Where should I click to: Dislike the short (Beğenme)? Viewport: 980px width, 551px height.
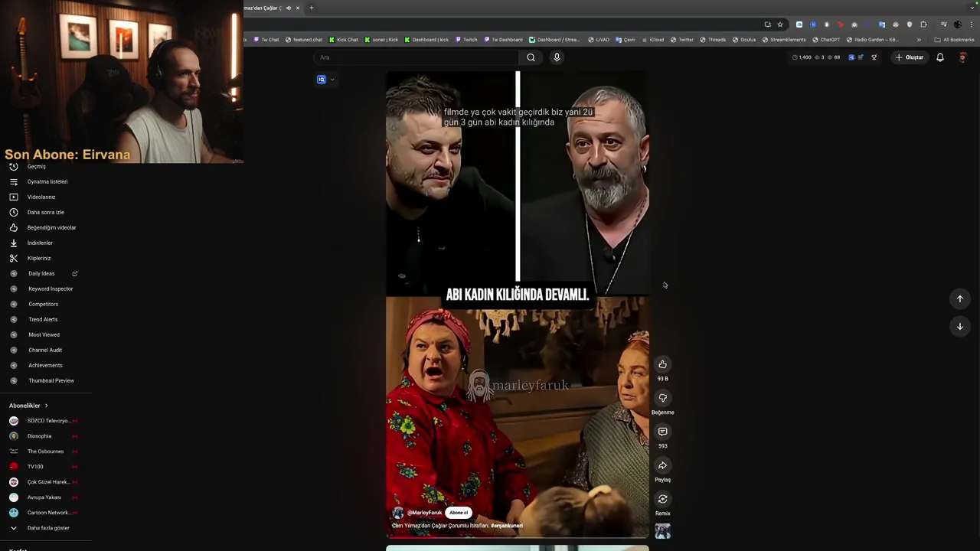pos(663,398)
